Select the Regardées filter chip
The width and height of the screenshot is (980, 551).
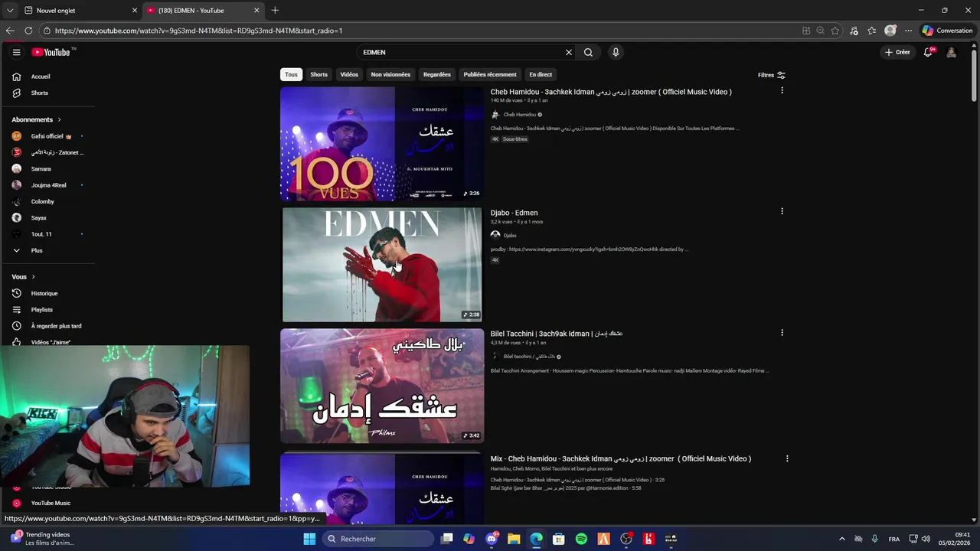pos(437,74)
